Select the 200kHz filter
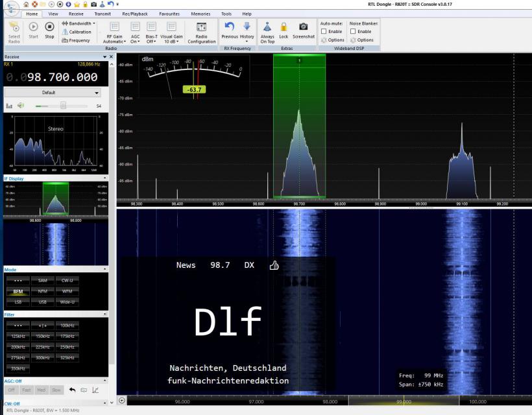532x415 pixels. [18, 347]
